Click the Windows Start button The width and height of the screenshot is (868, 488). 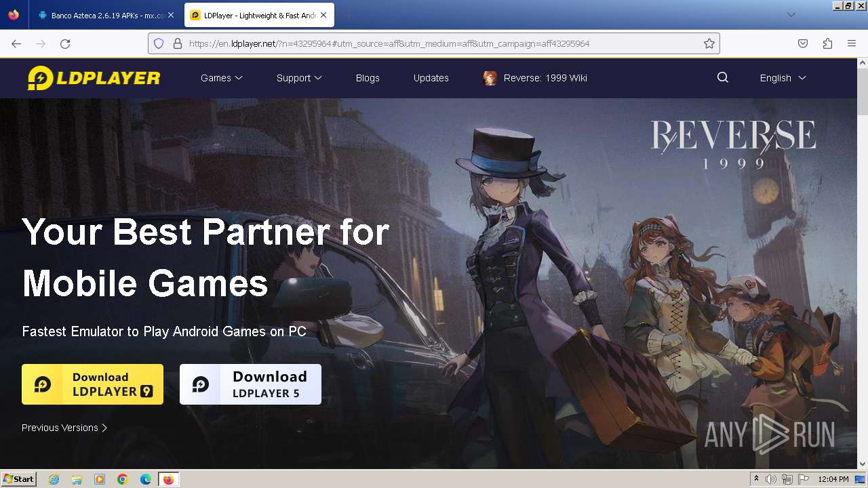[19, 479]
